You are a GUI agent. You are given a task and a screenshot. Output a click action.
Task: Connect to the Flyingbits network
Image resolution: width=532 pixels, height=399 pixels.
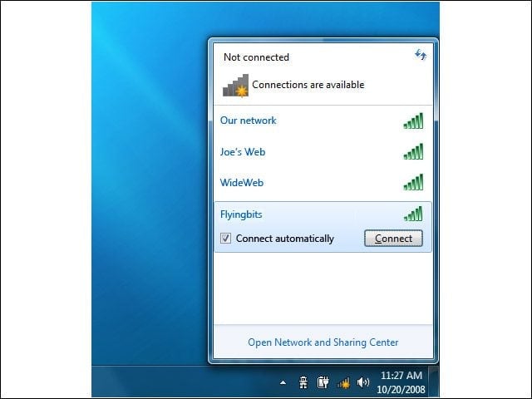(393, 239)
